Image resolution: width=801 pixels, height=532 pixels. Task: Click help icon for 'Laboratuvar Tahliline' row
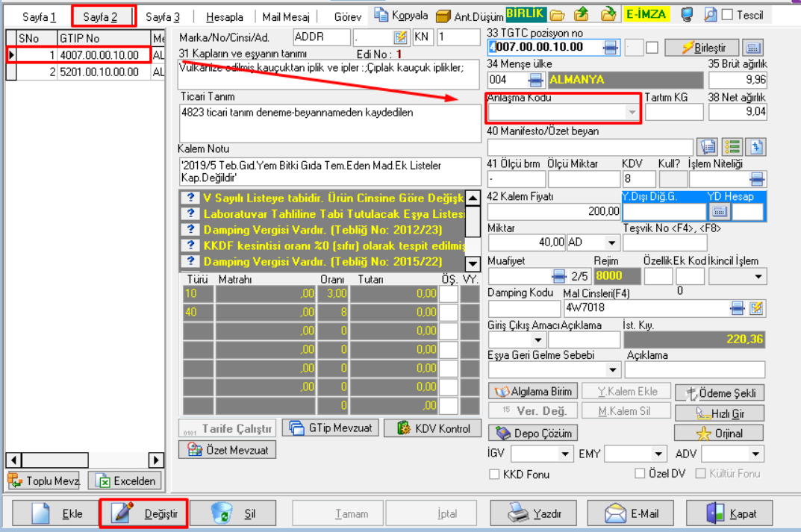[x=191, y=213]
